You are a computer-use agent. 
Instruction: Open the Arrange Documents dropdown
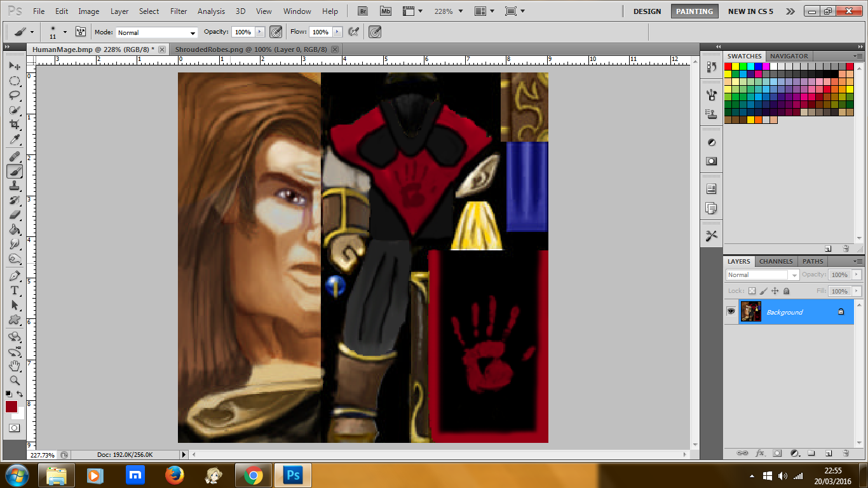[x=484, y=11]
